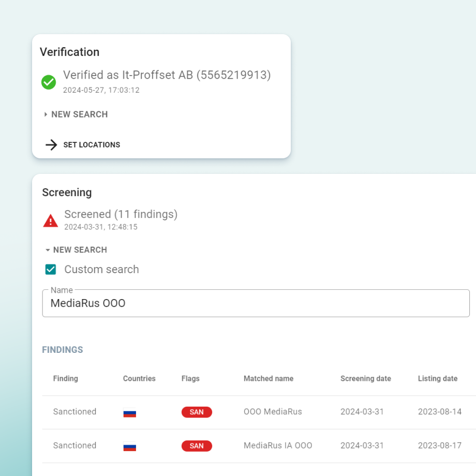Select matched name MediaRus IA OOO
Screen dimensions: 476x476
(278, 445)
